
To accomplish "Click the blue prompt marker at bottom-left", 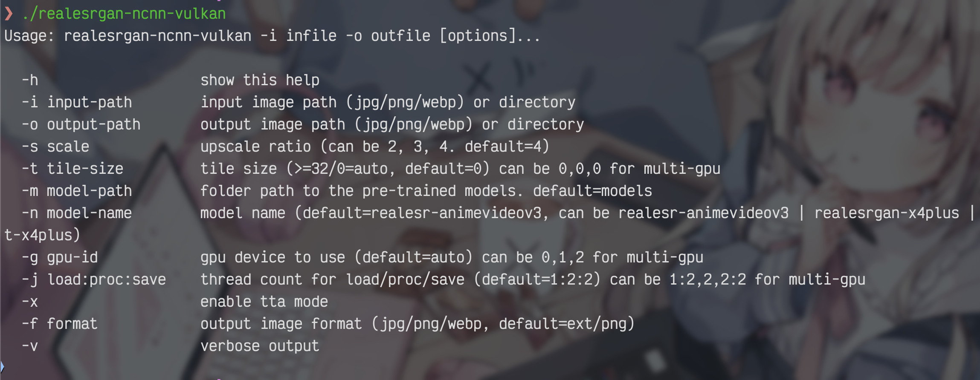I will coord(2,367).
